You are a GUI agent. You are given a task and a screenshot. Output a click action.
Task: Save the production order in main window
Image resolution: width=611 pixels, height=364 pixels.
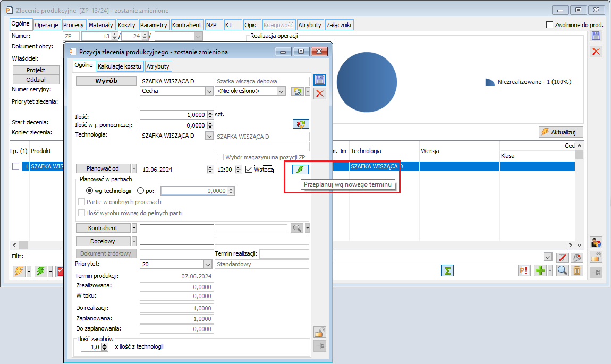click(596, 36)
